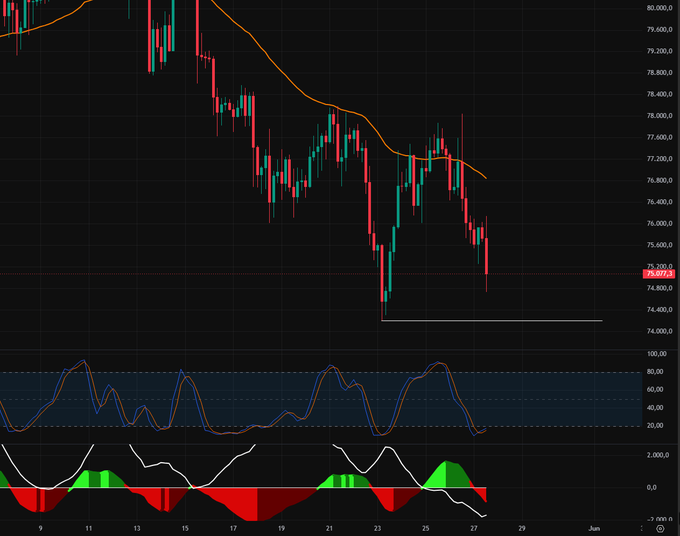Click the 80,00 stochastic scale label

655,372
